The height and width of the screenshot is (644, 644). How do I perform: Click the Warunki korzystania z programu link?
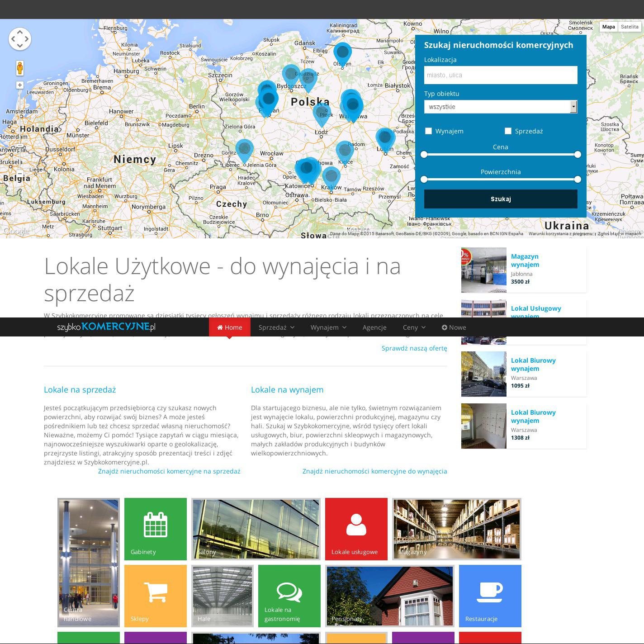point(560,234)
